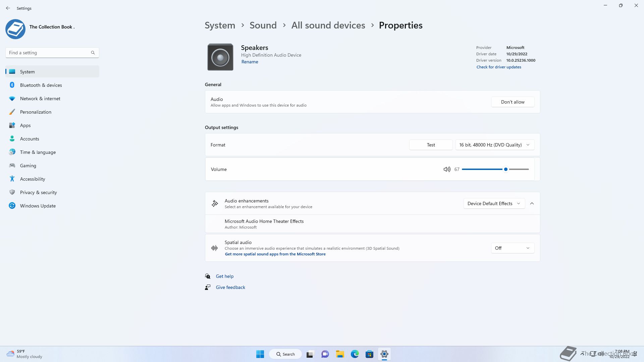The width and height of the screenshot is (644, 362).
Task: Open the Spatial audio Off dropdown
Action: pos(513,248)
